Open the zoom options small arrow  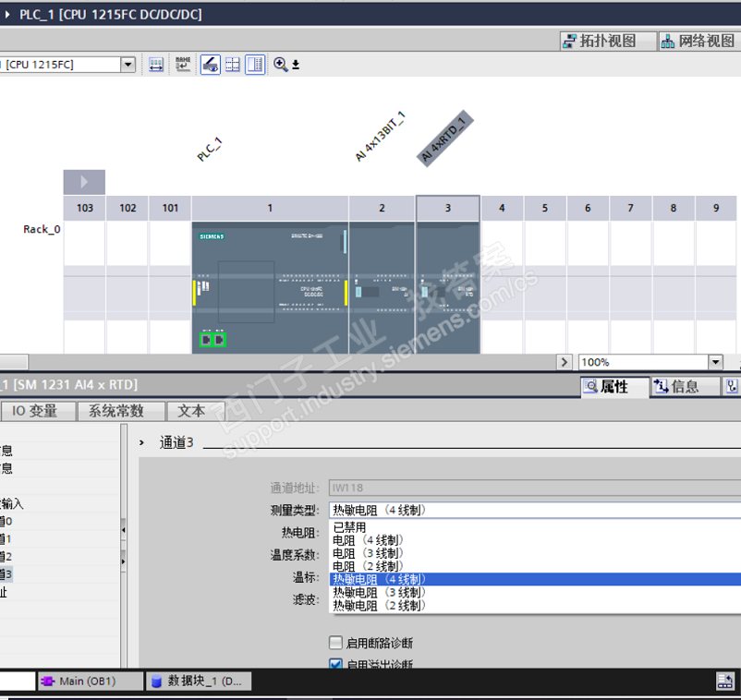(296, 65)
